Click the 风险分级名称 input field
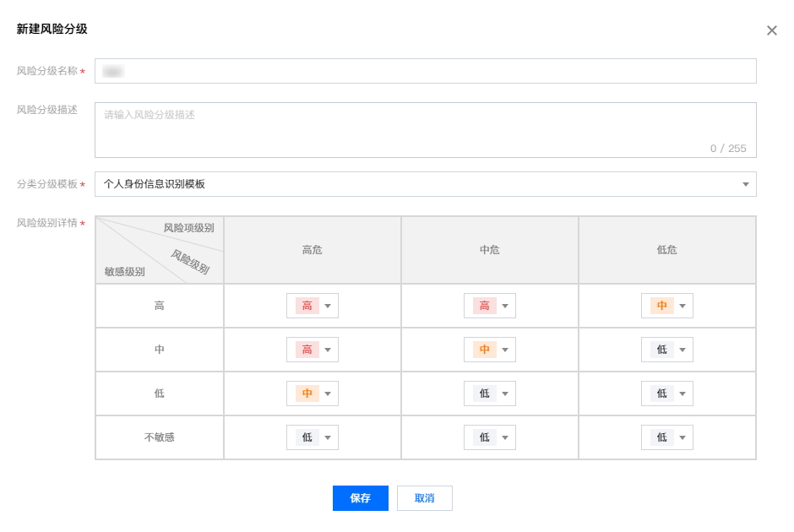 [x=425, y=71]
